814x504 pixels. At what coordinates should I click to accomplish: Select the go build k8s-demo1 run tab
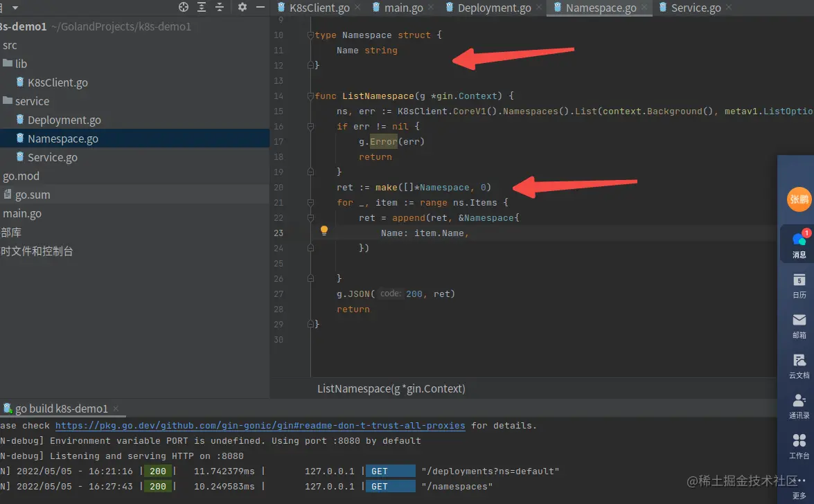[x=61, y=408]
